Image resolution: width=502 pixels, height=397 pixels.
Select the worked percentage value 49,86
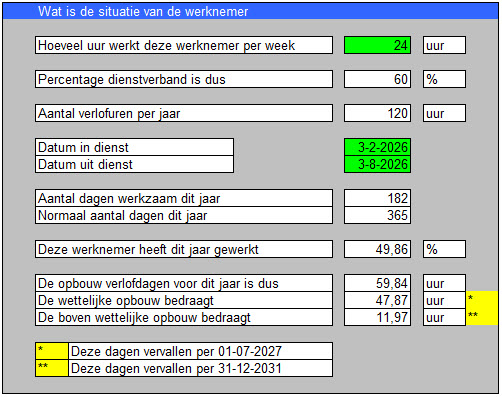click(x=377, y=249)
